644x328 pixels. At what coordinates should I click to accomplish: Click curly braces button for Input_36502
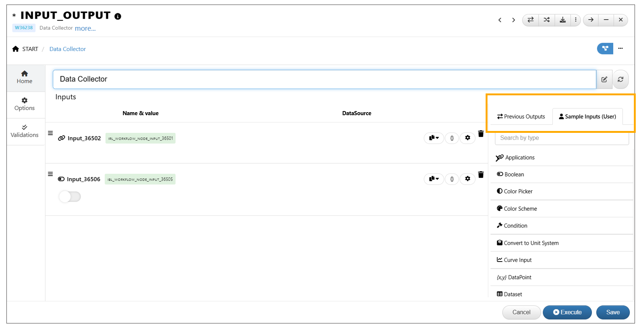(452, 138)
